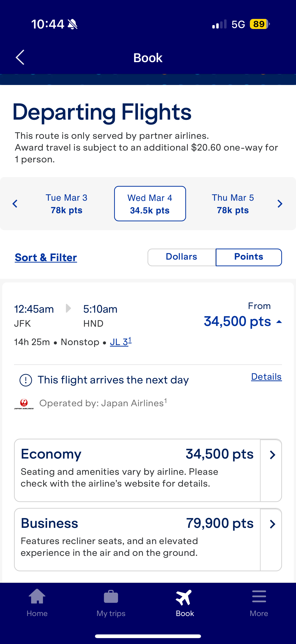Go to next dates arrow
This screenshot has width=296, height=644.
(x=280, y=204)
